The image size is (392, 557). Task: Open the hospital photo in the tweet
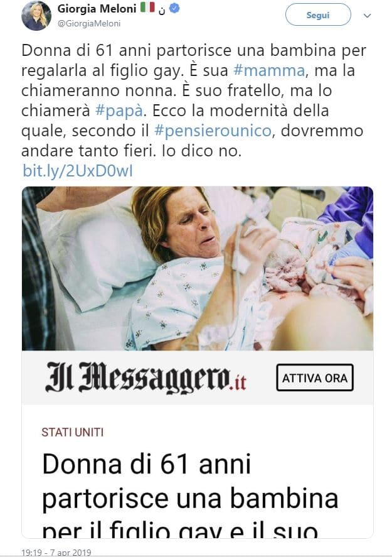[197, 269]
